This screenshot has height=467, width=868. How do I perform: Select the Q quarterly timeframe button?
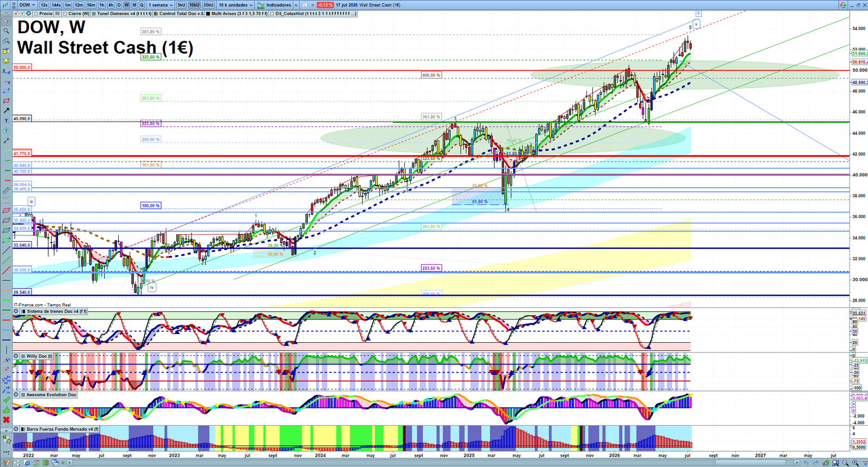[142, 5]
